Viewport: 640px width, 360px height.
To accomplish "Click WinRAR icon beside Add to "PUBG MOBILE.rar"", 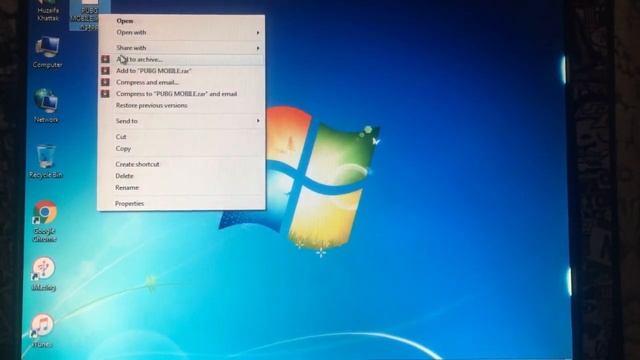I will tap(105, 71).
